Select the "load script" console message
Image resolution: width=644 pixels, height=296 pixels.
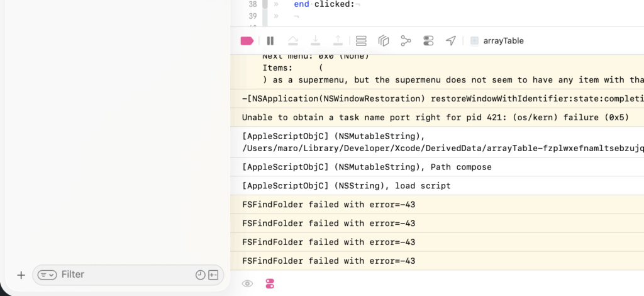346,186
